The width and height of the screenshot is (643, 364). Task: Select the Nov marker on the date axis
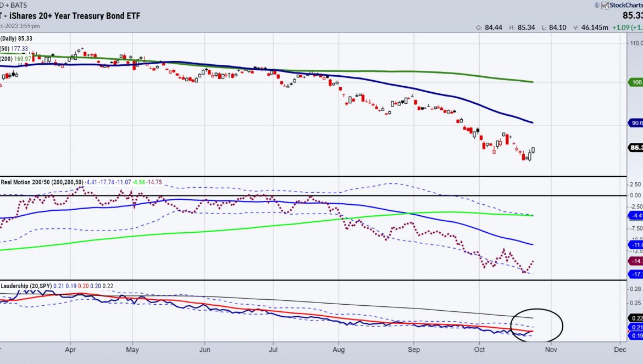pyautogui.click(x=551, y=350)
